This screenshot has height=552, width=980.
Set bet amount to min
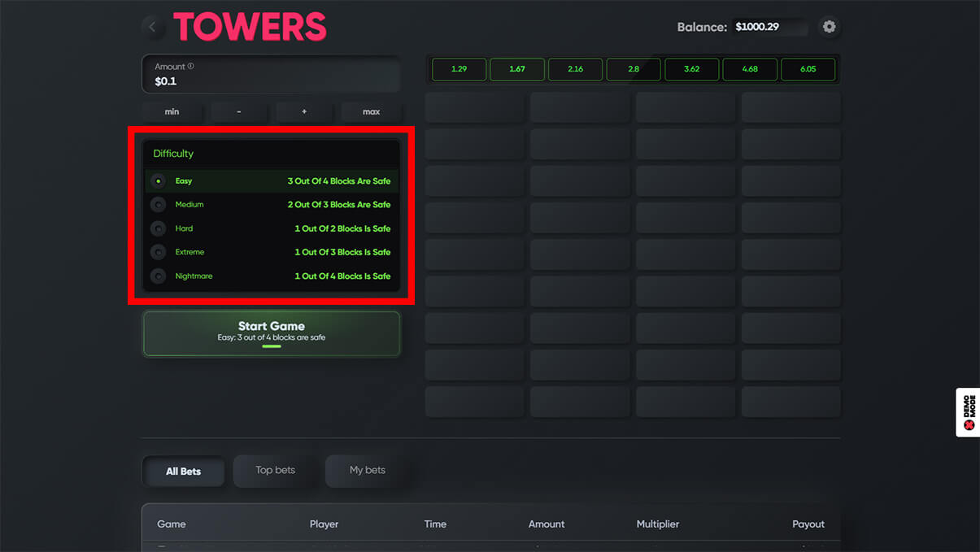tap(172, 111)
